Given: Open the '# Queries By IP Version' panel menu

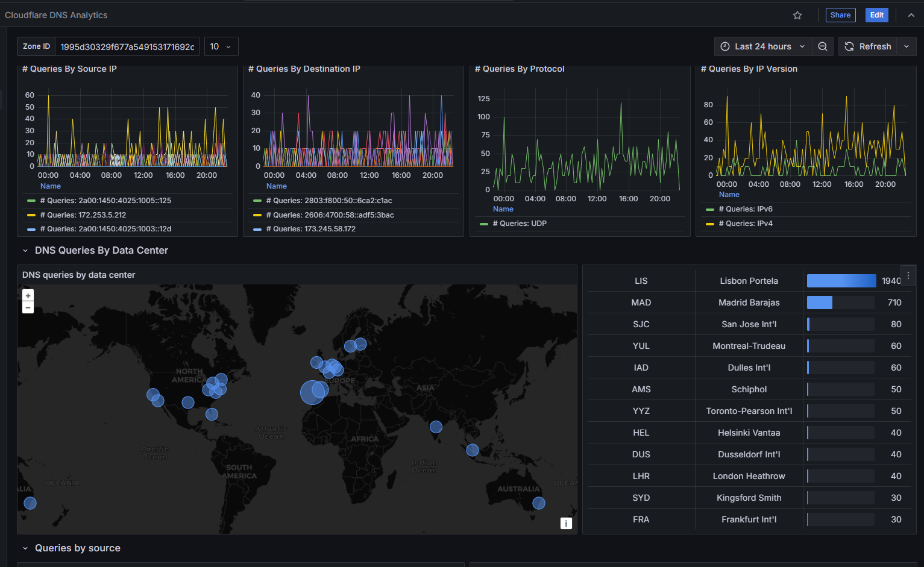Looking at the screenshot, I should pyautogui.click(x=749, y=69).
